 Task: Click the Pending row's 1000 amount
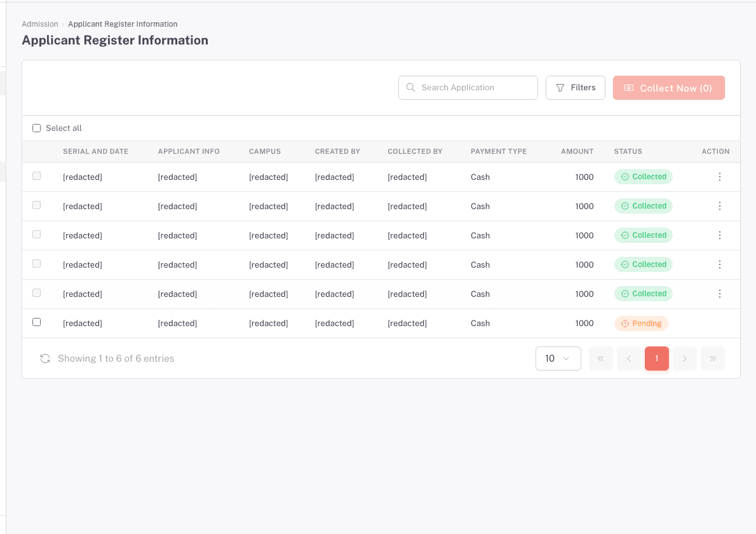tap(584, 323)
